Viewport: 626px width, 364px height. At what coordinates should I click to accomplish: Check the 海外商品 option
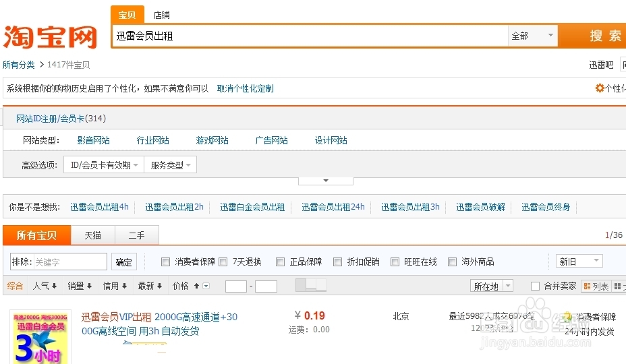[453, 262]
